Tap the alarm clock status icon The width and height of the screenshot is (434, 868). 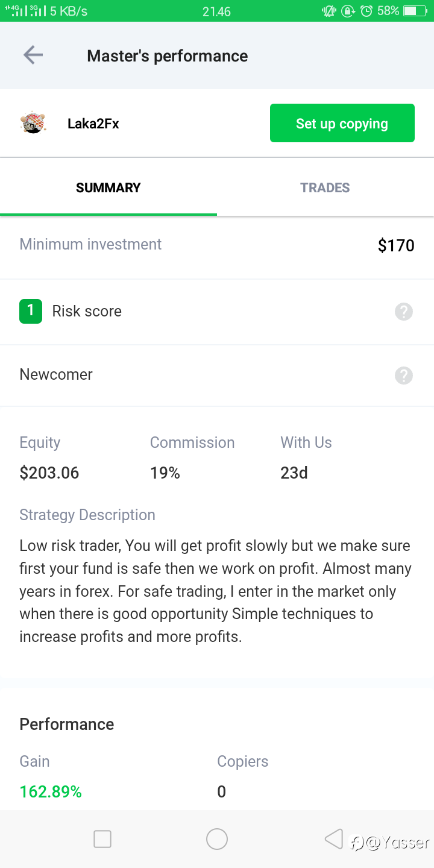[x=366, y=11]
